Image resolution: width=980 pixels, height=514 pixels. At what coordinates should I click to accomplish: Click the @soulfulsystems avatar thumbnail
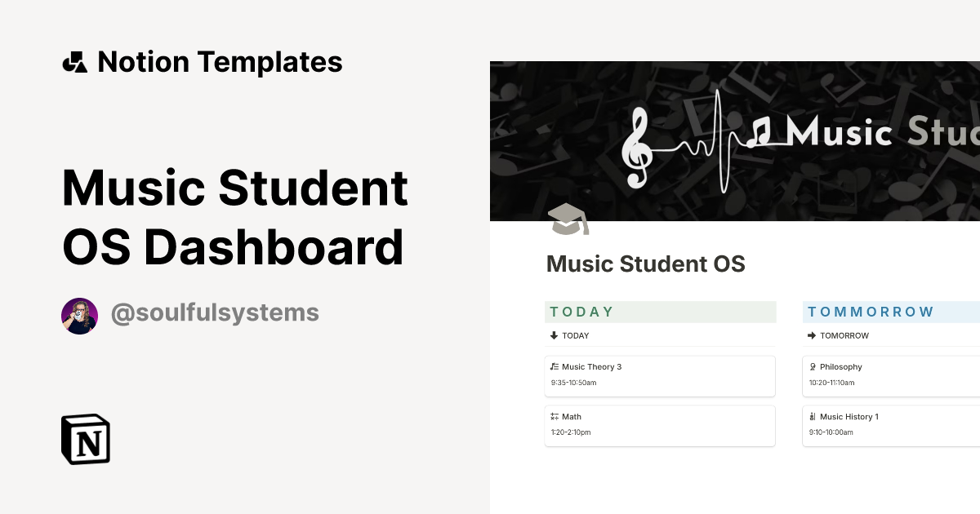click(79, 315)
